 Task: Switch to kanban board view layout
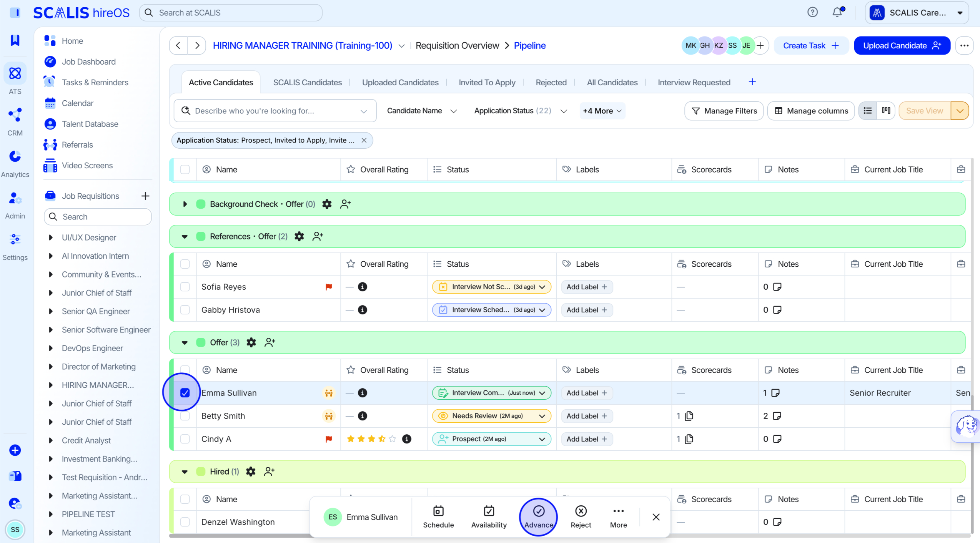click(x=886, y=111)
